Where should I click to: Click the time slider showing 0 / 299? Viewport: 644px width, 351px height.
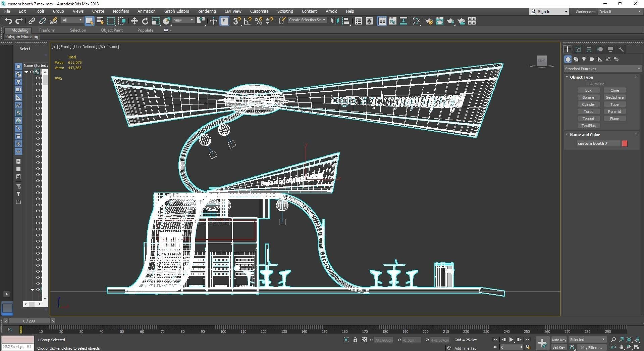point(29,321)
